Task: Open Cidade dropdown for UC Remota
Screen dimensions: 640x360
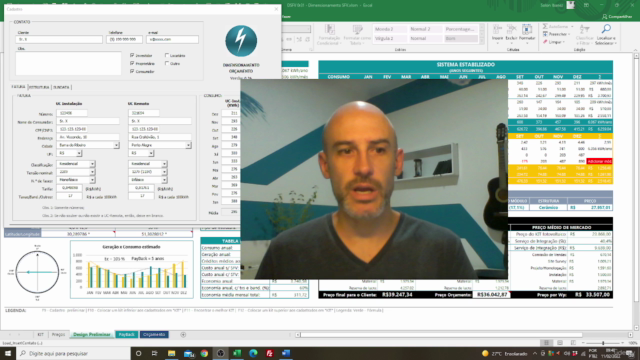Action: pos(188,145)
